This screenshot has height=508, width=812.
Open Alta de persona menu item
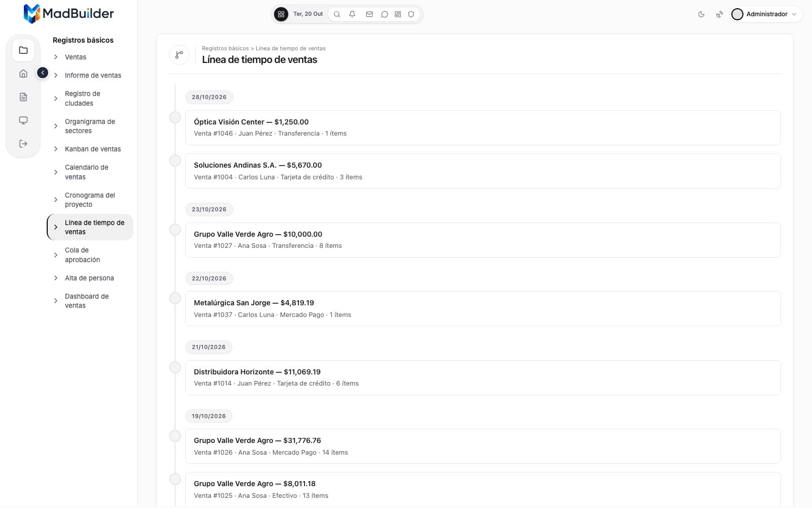coord(90,278)
